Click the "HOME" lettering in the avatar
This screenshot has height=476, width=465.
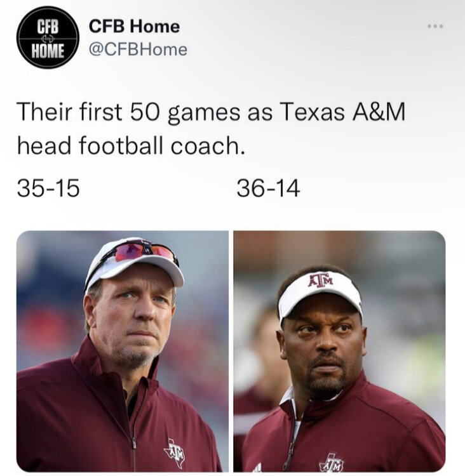pyautogui.click(x=48, y=50)
